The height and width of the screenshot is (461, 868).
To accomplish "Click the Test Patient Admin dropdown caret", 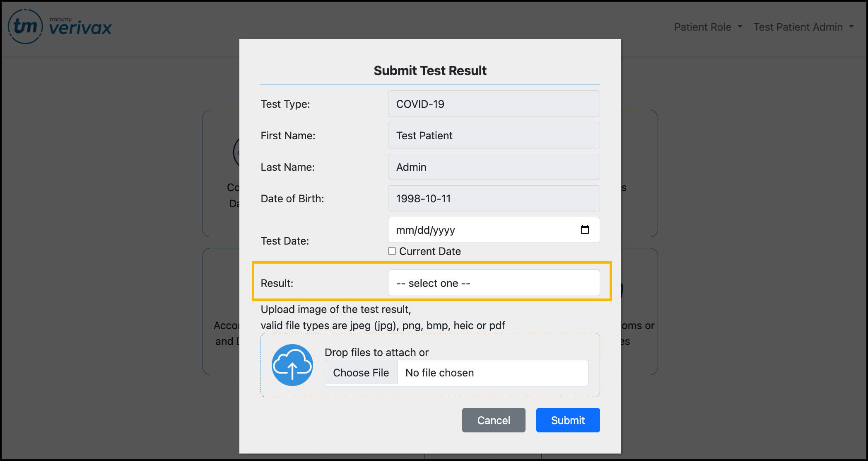I will coord(851,27).
